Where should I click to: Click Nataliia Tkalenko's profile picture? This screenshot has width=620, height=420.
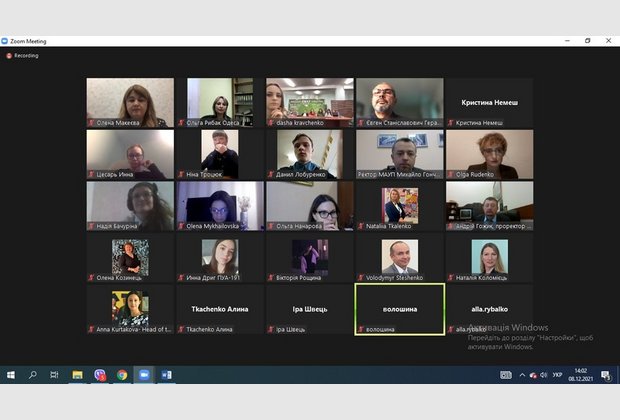click(400, 206)
